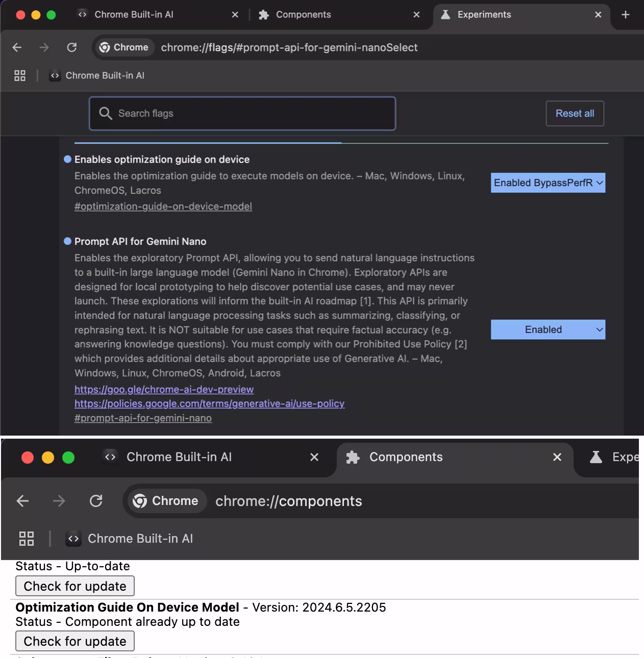Open the goo.gle/chrome-ai-dev-preview link
This screenshot has width=644, height=658.
[x=164, y=389]
